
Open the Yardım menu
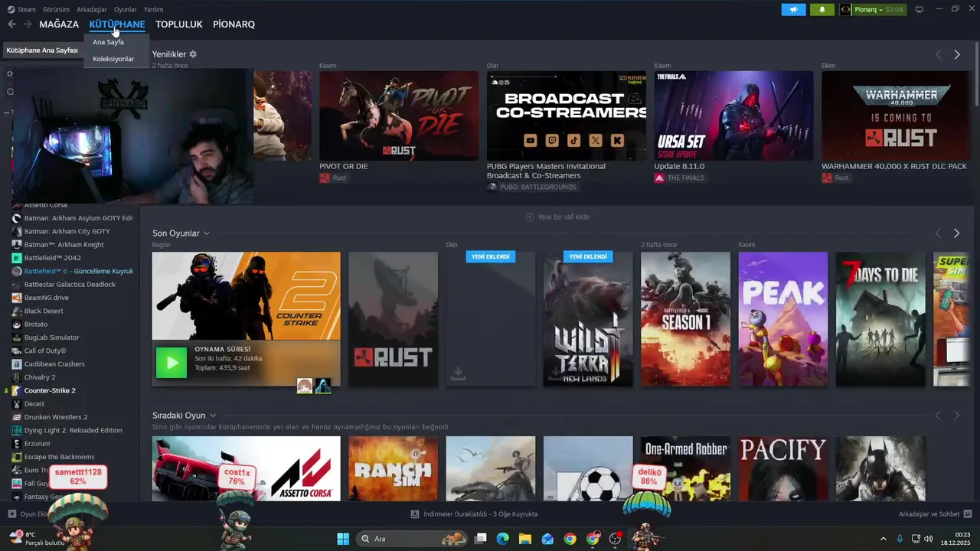click(x=153, y=9)
